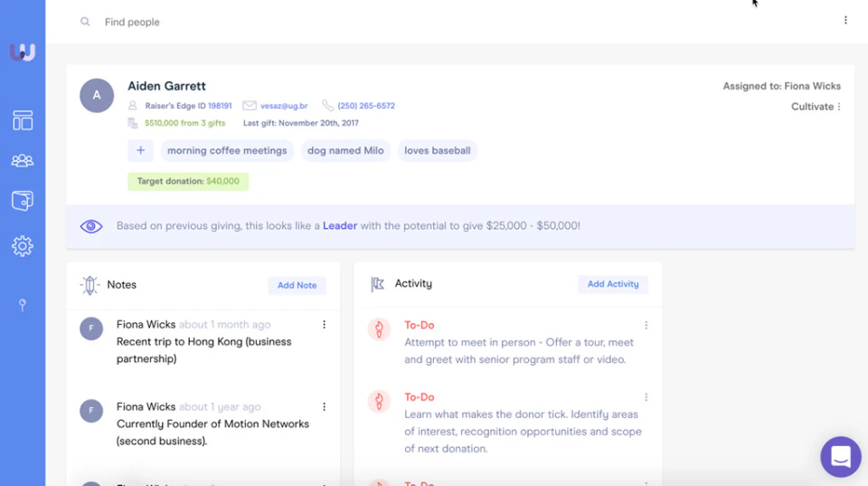Open email link vesaz@ug.br

[x=284, y=105]
